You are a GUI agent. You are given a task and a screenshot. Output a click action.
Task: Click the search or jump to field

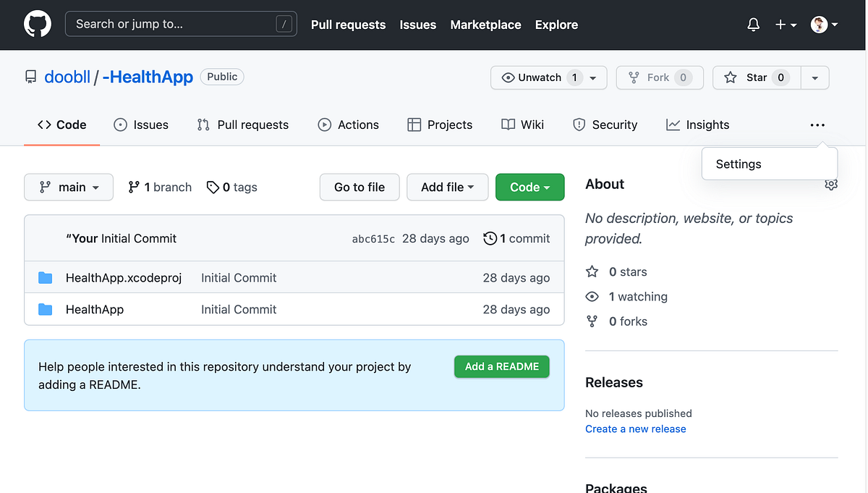pos(181,23)
